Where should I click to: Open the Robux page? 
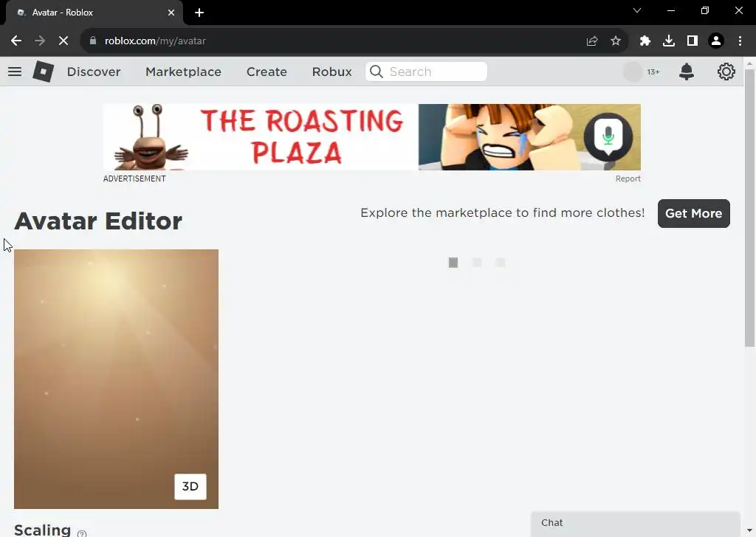331,72
